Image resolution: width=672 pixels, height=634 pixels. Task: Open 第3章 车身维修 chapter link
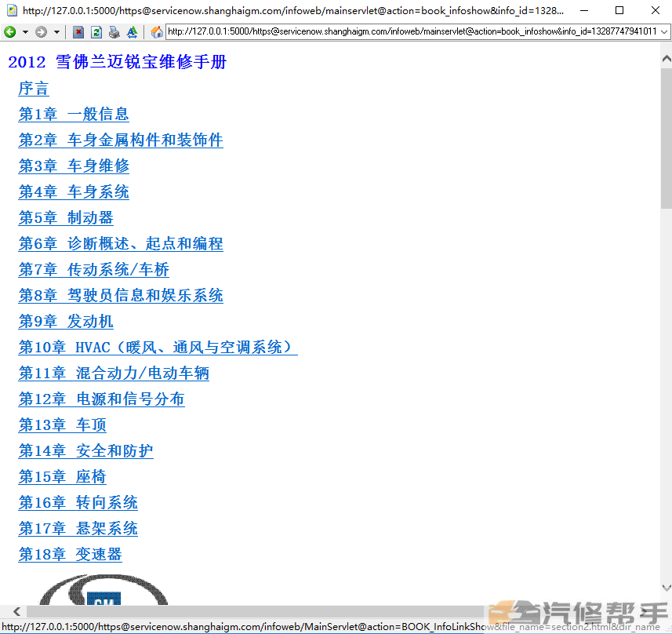click(x=74, y=166)
